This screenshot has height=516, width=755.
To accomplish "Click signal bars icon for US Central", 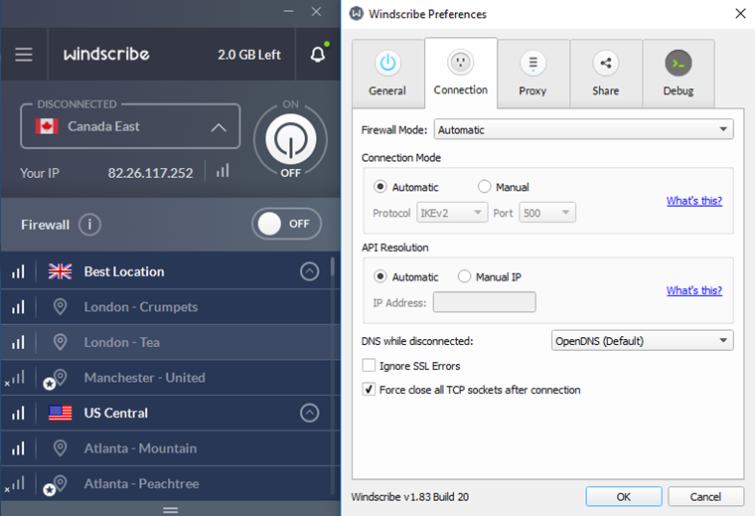I will tap(18, 413).
